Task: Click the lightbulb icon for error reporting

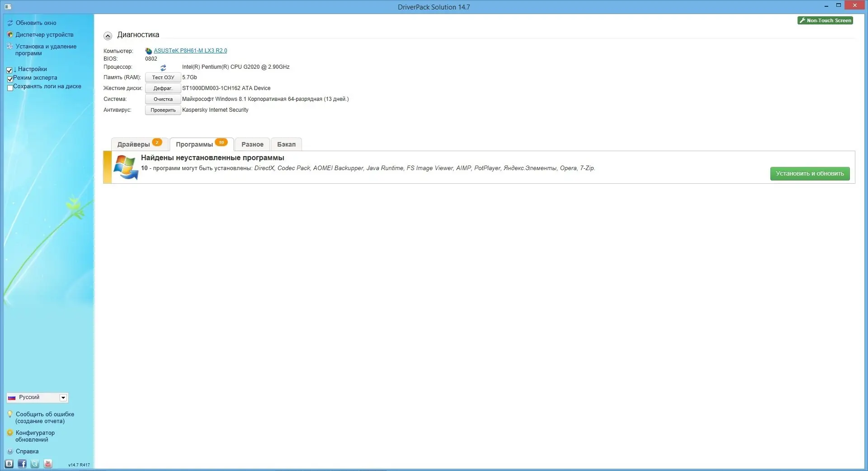Action: pyautogui.click(x=10, y=414)
